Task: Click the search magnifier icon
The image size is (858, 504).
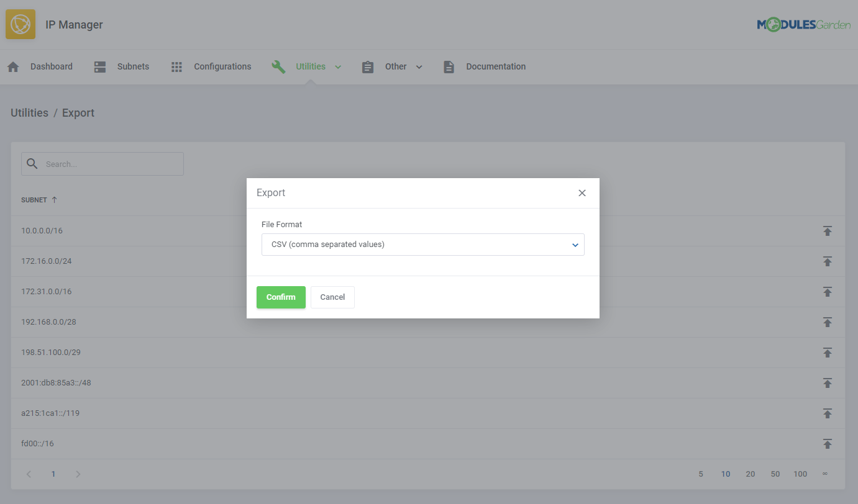Action: tap(32, 163)
